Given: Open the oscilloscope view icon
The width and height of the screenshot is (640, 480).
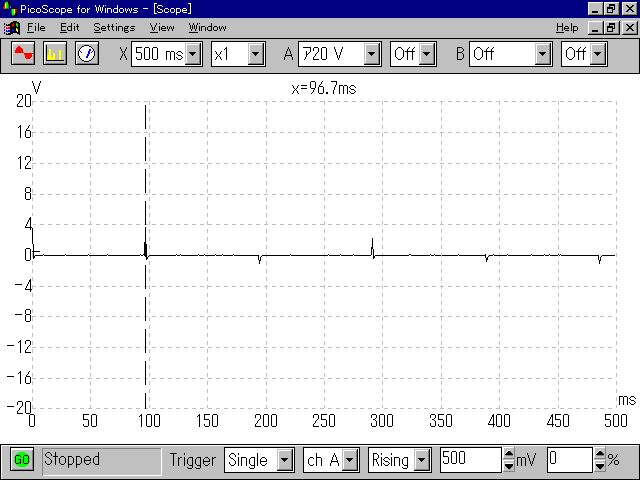Looking at the screenshot, I should pyautogui.click(x=23, y=53).
